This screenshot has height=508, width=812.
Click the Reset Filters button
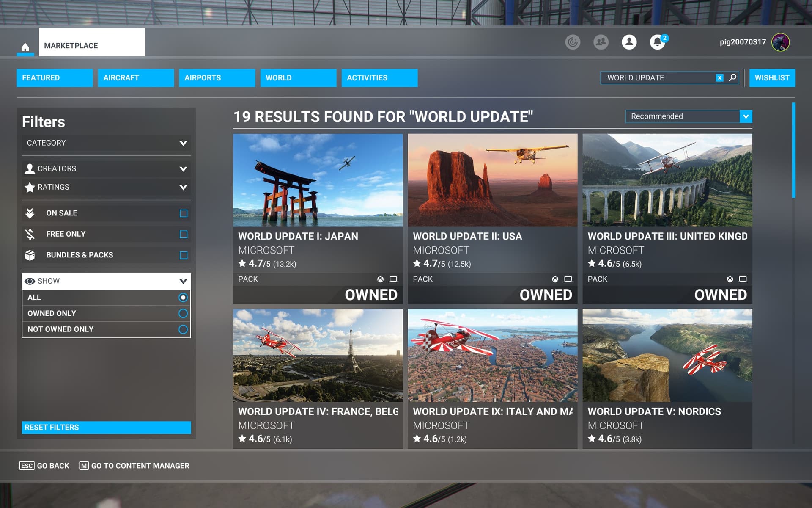pos(106,427)
